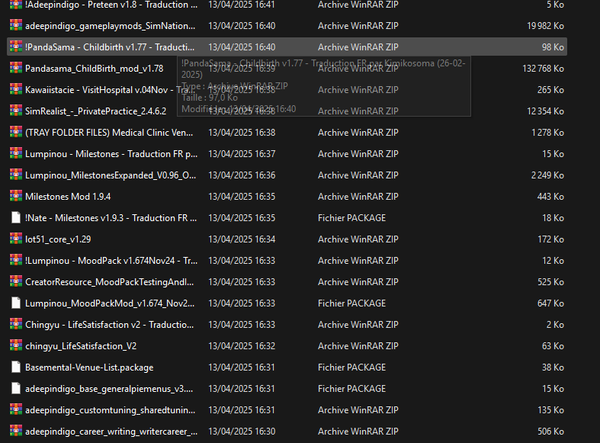Click the 19 982 Ko size value
600x443 pixels.
pyautogui.click(x=545, y=26)
